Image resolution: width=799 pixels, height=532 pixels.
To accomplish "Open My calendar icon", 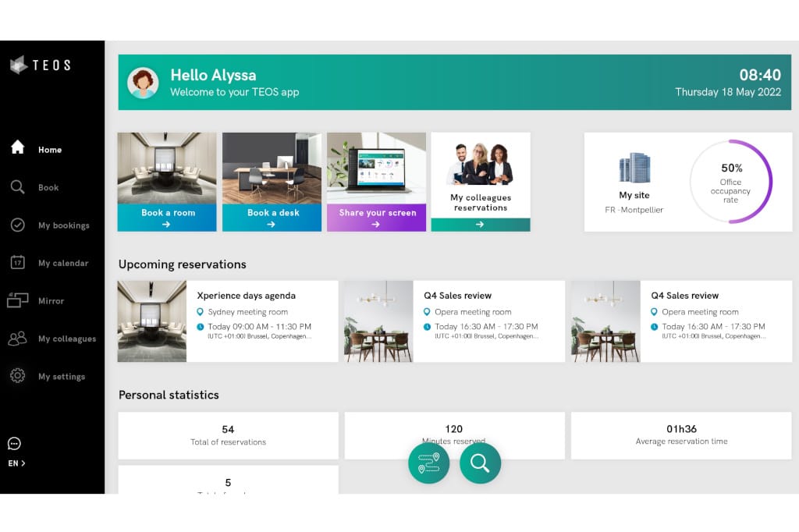I will click(17, 263).
